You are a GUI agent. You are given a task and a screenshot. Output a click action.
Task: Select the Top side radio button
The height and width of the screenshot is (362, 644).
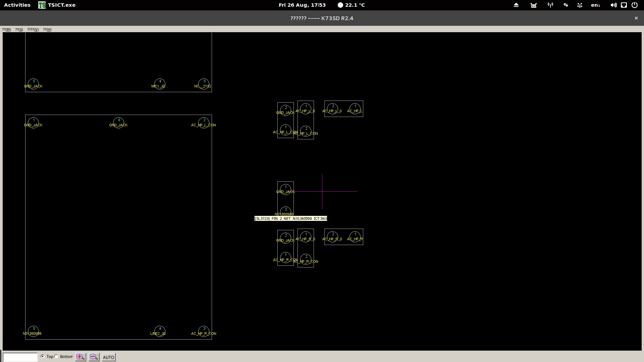coord(43,356)
